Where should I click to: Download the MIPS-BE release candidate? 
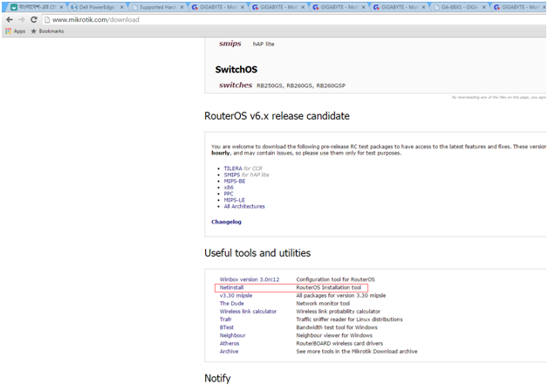235,181
